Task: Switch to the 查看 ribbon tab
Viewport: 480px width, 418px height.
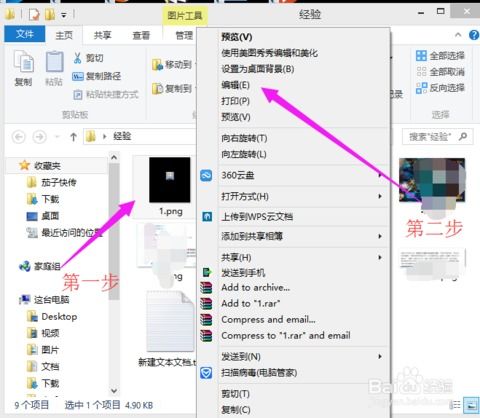Action: click(x=141, y=35)
